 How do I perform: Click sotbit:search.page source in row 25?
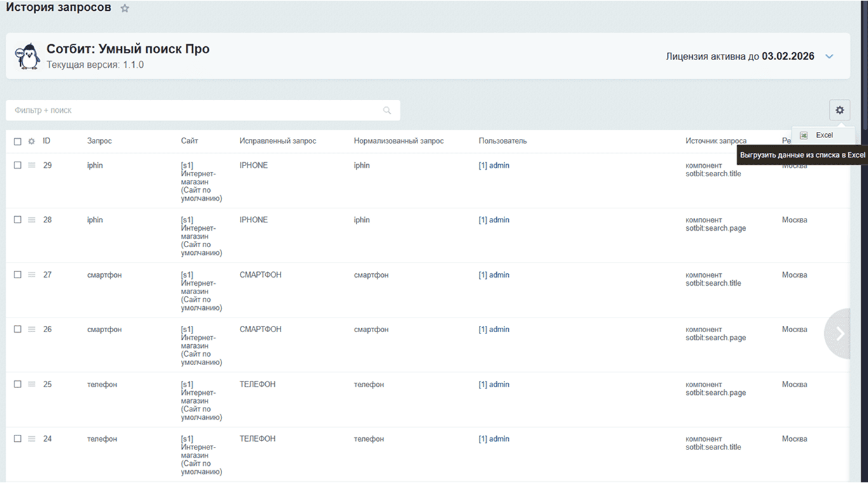coord(716,393)
